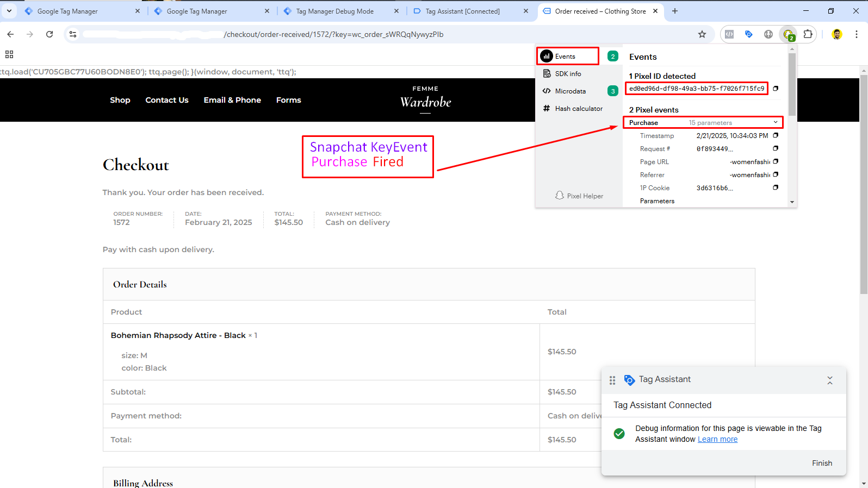This screenshot has width=868, height=488.
Task: Open the browser Extensions puzzle icon
Action: pos(808,34)
